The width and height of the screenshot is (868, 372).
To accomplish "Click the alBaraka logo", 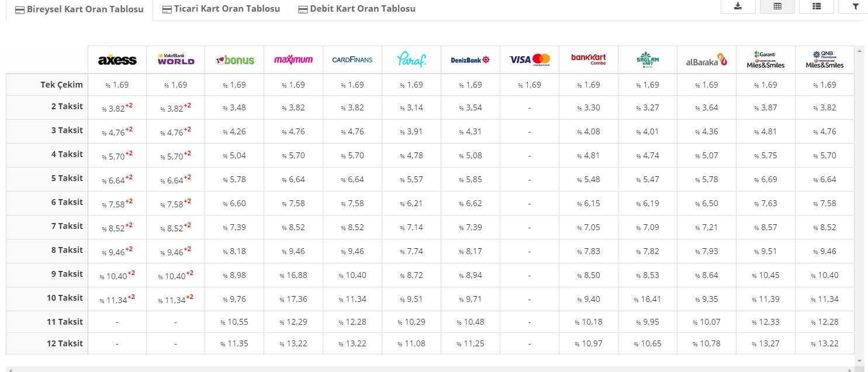I will point(706,60).
